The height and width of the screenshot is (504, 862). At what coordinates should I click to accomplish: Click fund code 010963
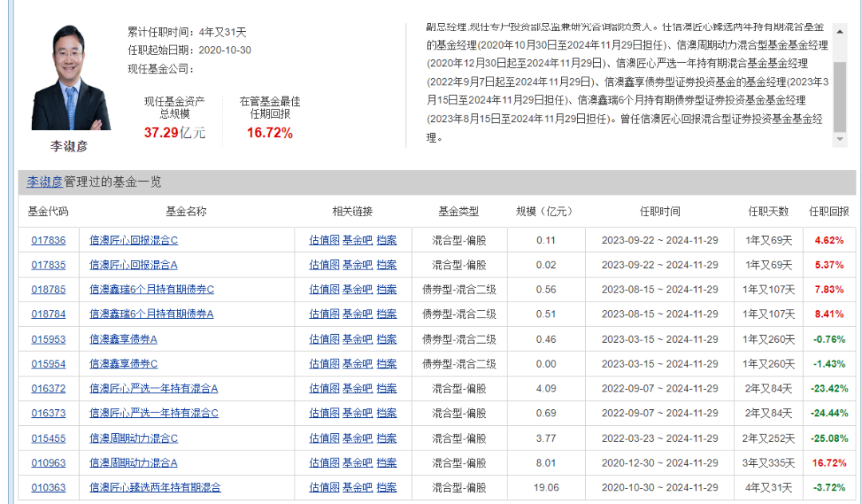click(x=49, y=463)
